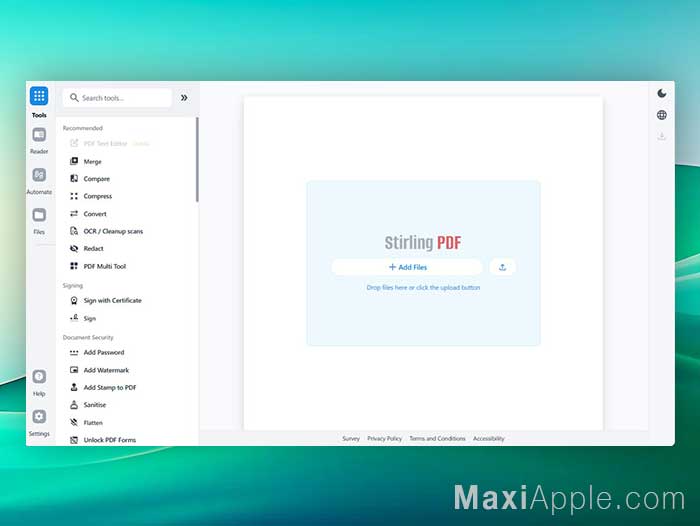The image size is (700, 526).
Task: Open the language globe icon
Action: [x=662, y=115]
